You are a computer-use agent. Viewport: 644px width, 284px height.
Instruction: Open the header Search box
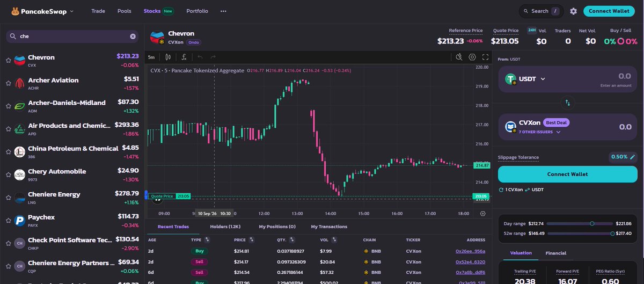click(x=541, y=11)
